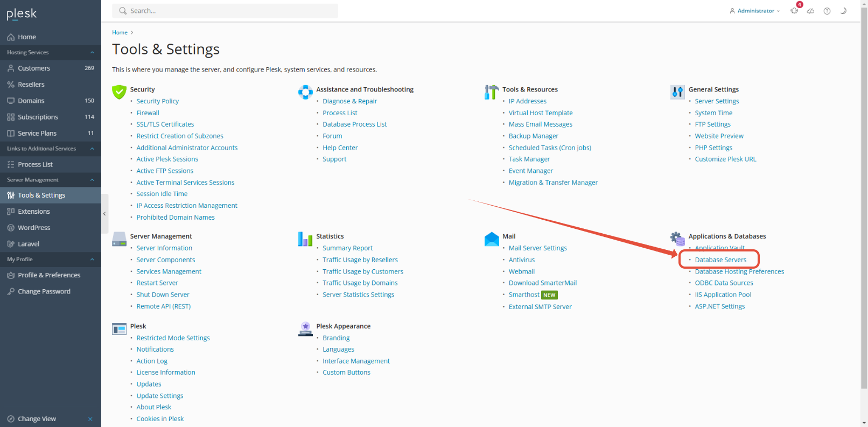Click the cloud icon in the top bar
868x427 pixels.
810,11
